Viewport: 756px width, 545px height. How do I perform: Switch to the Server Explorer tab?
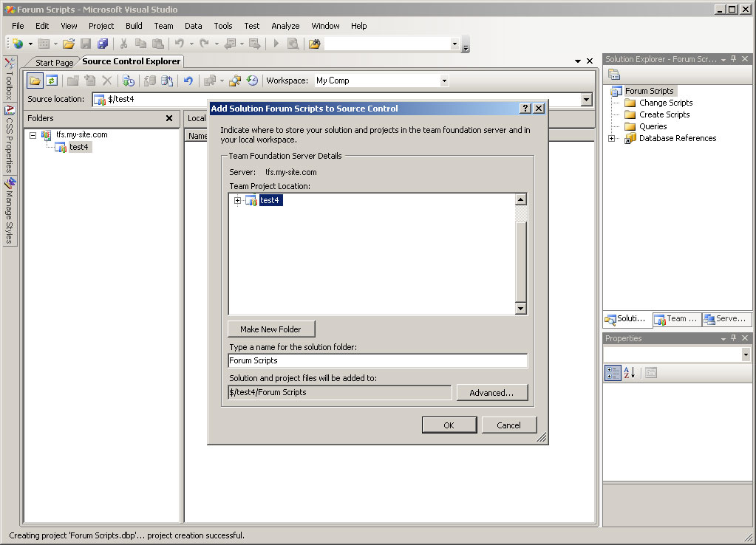(726, 319)
